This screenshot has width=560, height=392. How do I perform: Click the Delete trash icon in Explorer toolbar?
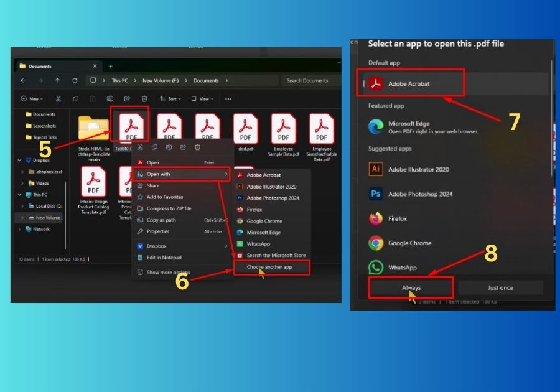(144, 98)
